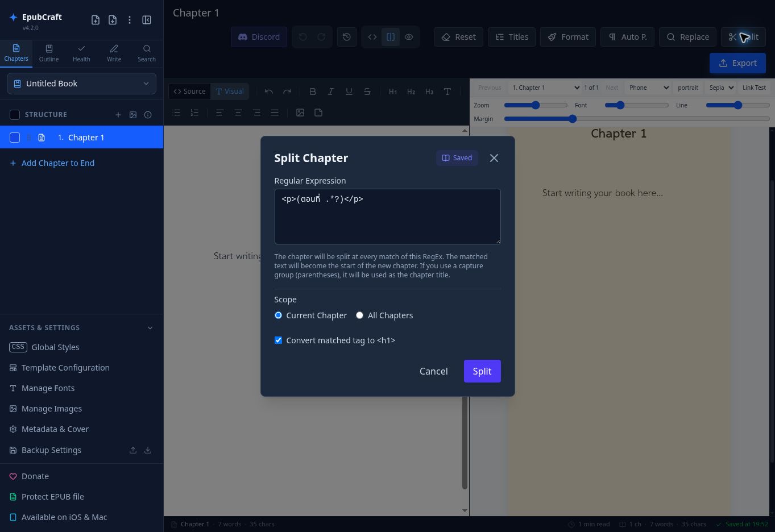Collapse the sidebar panel icon
Viewport: 775px width, 532px height.
point(147,20)
